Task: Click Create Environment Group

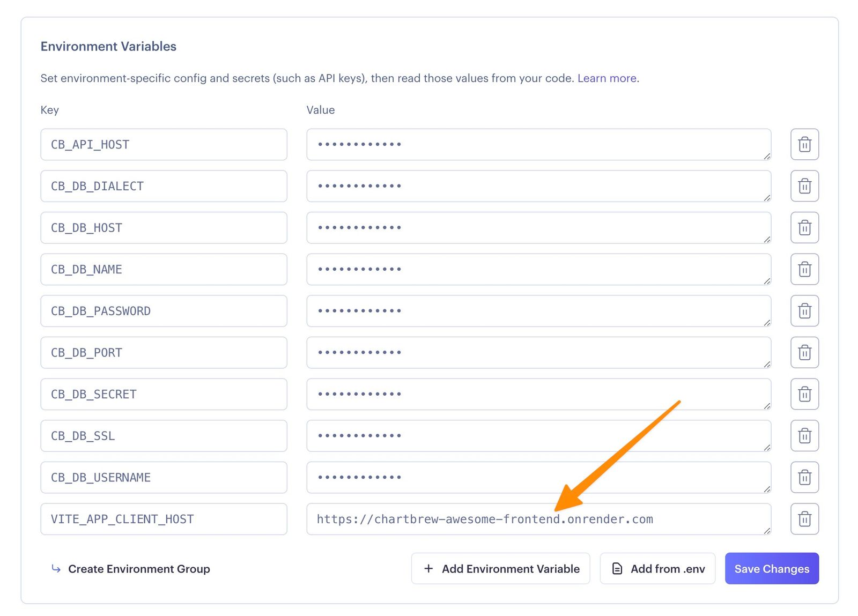Action: tap(139, 569)
